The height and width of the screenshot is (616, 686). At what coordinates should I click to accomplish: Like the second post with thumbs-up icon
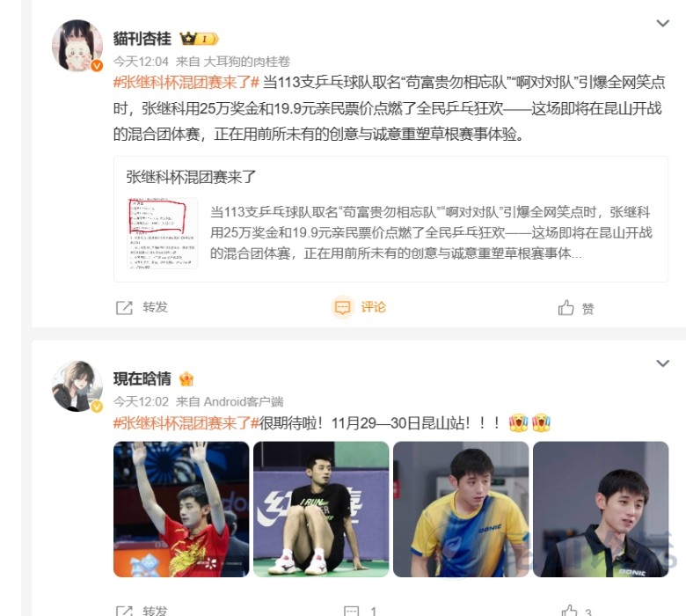pyautogui.click(x=569, y=611)
